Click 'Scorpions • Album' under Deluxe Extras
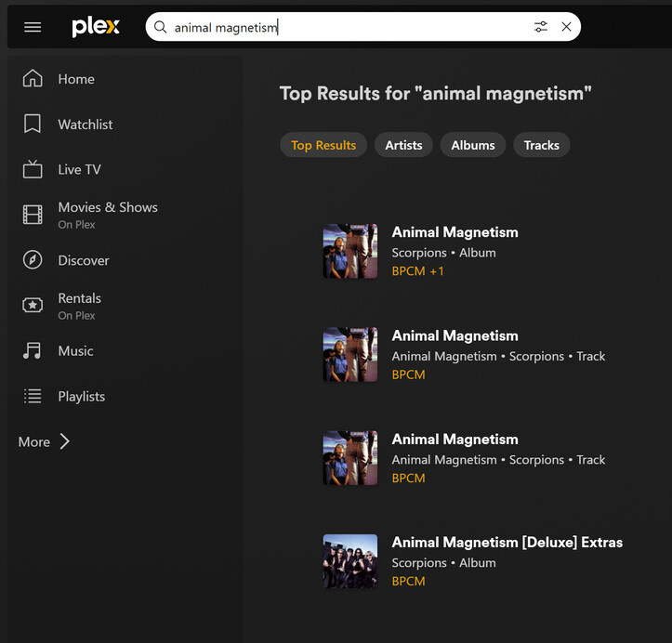This screenshot has width=672, height=643. [443, 563]
